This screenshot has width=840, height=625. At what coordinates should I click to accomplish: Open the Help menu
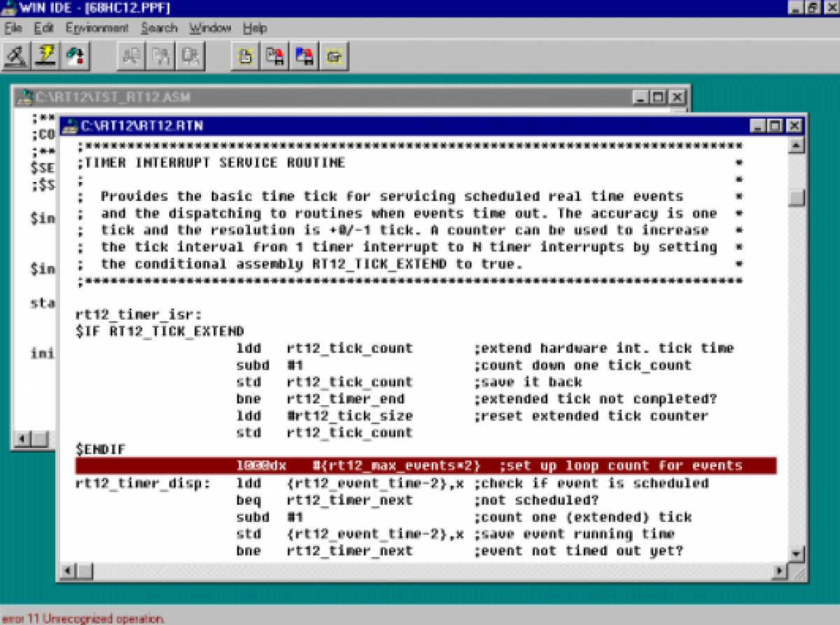pyautogui.click(x=255, y=28)
